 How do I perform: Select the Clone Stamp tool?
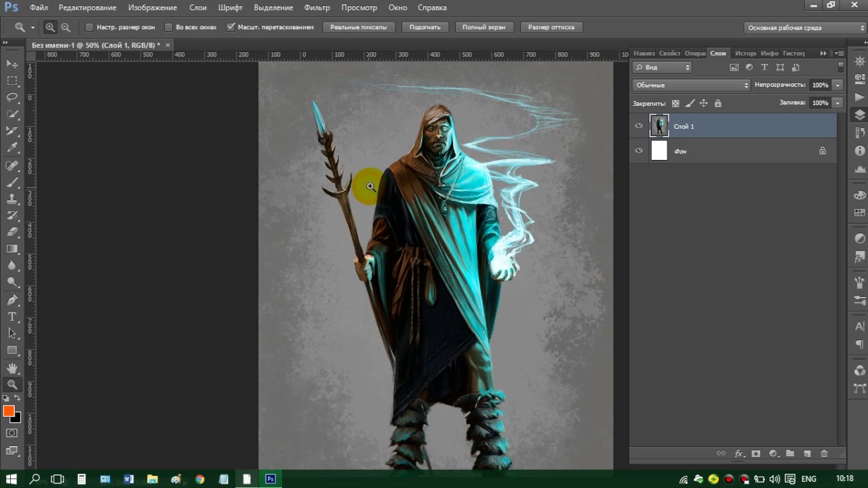[x=12, y=199]
